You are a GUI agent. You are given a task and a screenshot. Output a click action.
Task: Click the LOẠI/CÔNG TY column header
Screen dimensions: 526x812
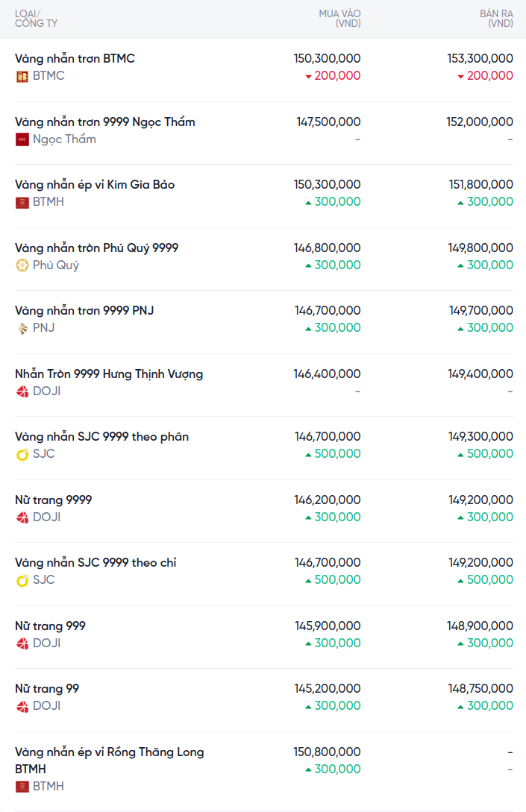(36, 19)
